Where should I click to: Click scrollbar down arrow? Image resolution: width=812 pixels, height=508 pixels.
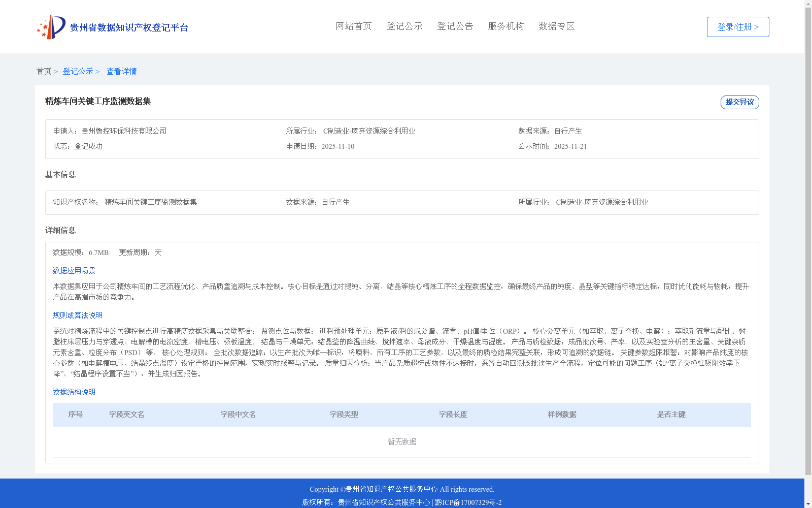coord(808,504)
